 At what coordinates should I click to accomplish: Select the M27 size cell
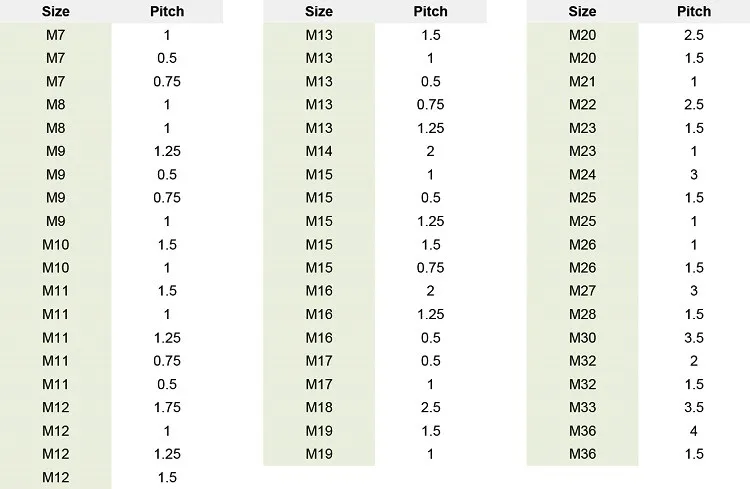click(582, 291)
